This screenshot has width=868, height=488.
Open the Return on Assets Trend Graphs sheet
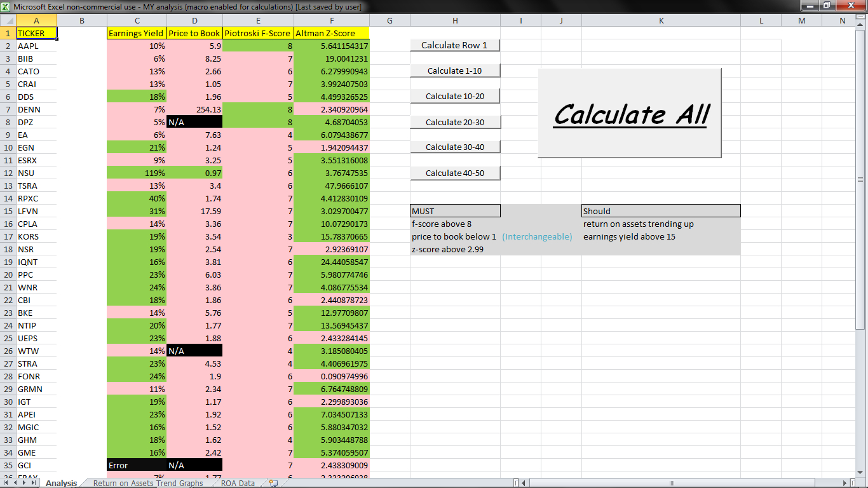click(148, 483)
